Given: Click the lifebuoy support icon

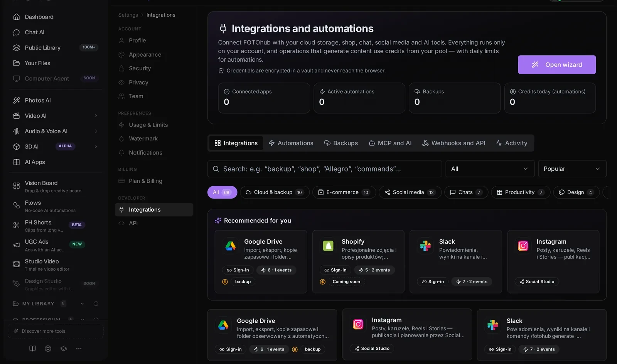Looking at the screenshot, I should [x=48, y=349].
